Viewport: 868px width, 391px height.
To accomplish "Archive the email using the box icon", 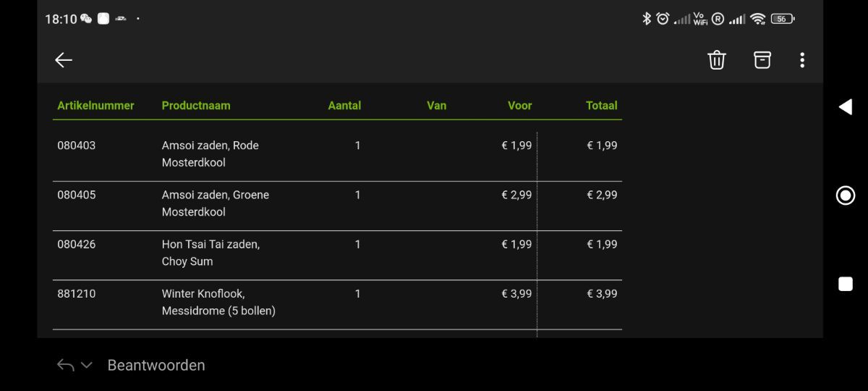I will (x=762, y=60).
